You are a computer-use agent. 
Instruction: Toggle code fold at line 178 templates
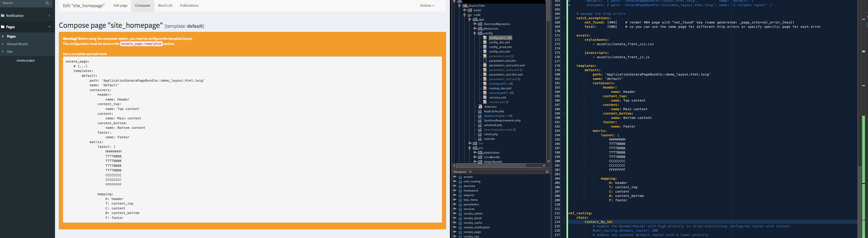[x=564, y=66]
